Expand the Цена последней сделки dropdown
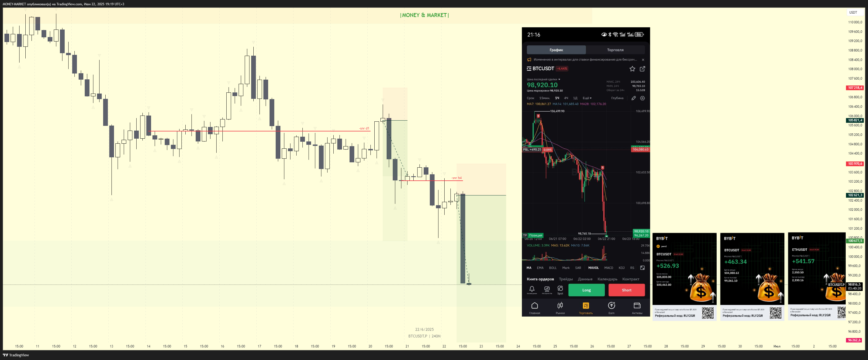This screenshot has width=868, height=360. 544,79
